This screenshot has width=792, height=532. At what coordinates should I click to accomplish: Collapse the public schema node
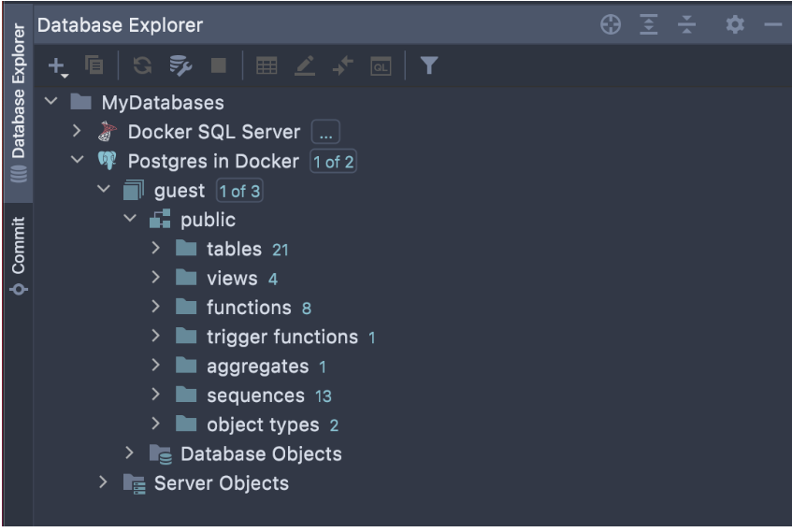130,218
